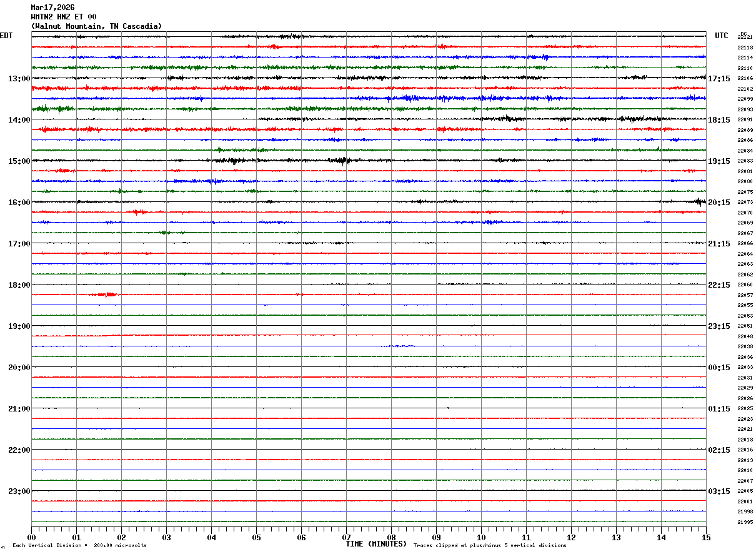Select DC offset value "22091"
The width and height of the screenshot is (756, 554).
pyautogui.click(x=745, y=120)
